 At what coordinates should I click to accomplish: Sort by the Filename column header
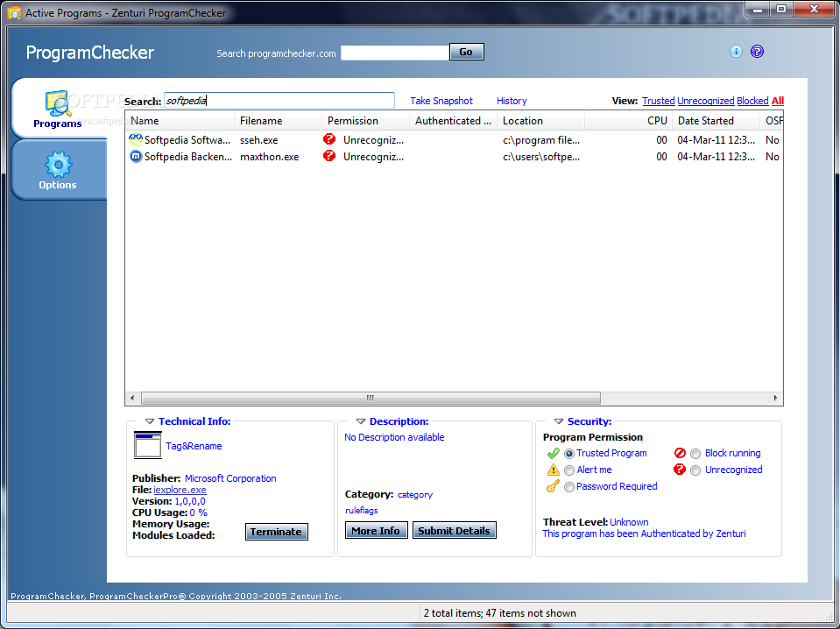pyautogui.click(x=278, y=121)
